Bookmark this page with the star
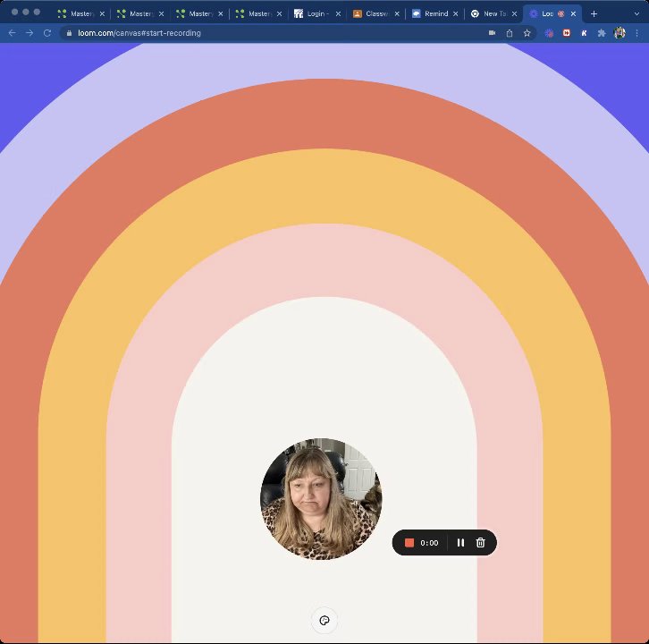The width and height of the screenshot is (649, 644). (x=527, y=33)
